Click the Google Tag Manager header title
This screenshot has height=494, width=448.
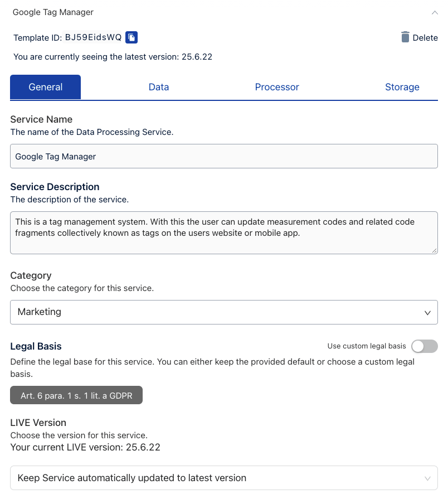coord(53,12)
